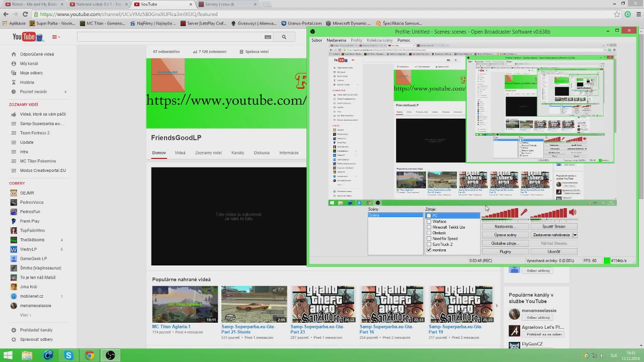Adjust microphone volume meter in OBS
The height and width of the screenshot is (362, 644).
(500, 214)
